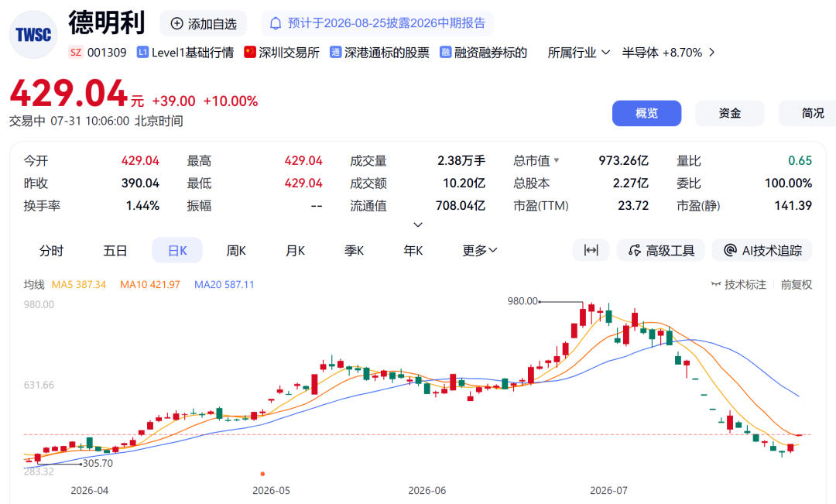Viewport: 836px width, 504px height.
Task: Click the Level1基础行情 badge
Action: [x=186, y=53]
